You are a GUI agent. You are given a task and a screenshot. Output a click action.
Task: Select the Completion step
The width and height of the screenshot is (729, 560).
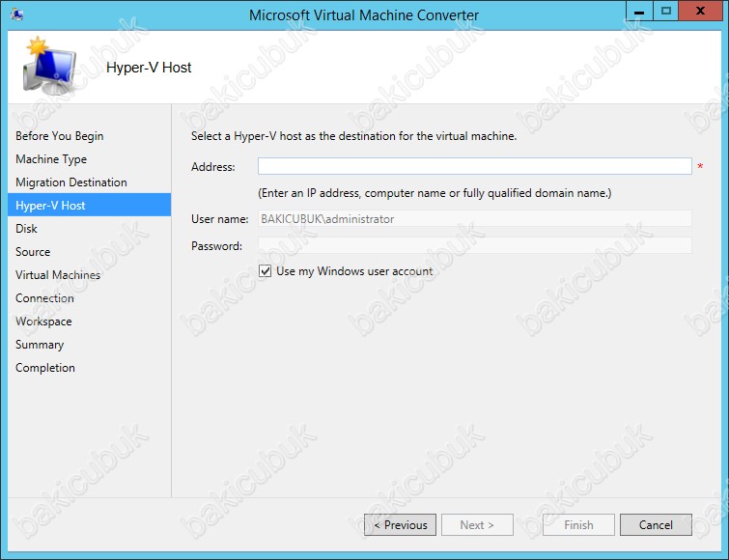click(45, 368)
